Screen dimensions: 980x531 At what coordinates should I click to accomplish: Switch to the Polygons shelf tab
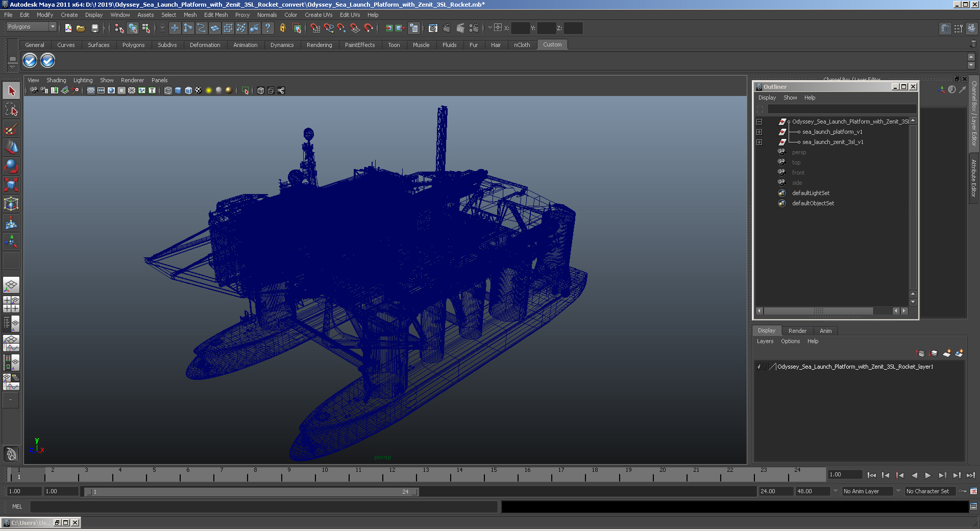133,45
